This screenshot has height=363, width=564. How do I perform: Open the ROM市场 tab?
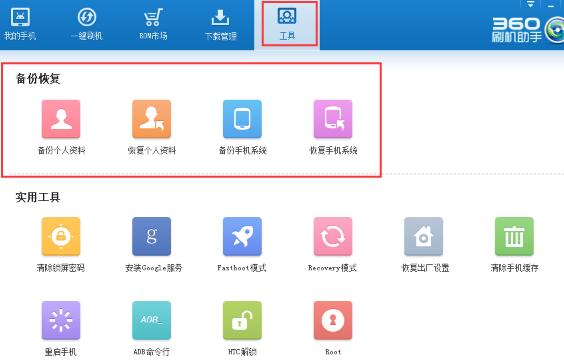(153, 23)
